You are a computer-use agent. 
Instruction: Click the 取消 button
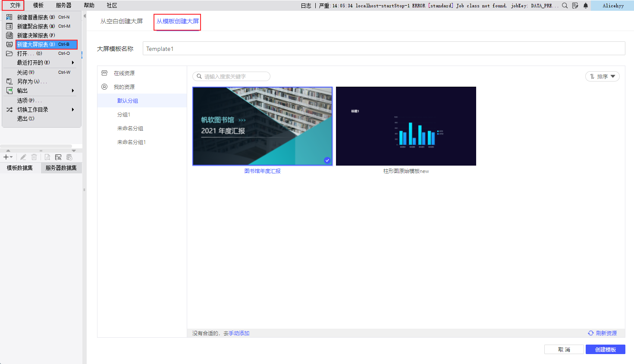[x=564, y=349]
